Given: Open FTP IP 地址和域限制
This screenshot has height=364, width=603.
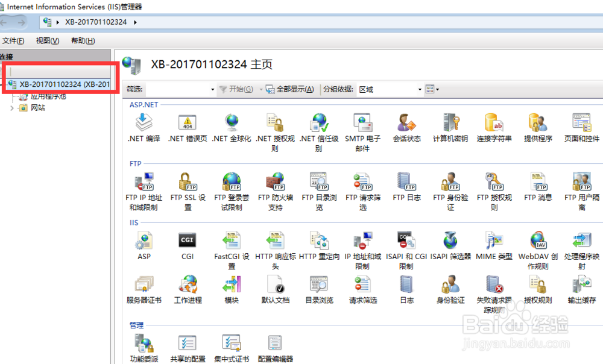Looking at the screenshot, I should [x=144, y=192].
